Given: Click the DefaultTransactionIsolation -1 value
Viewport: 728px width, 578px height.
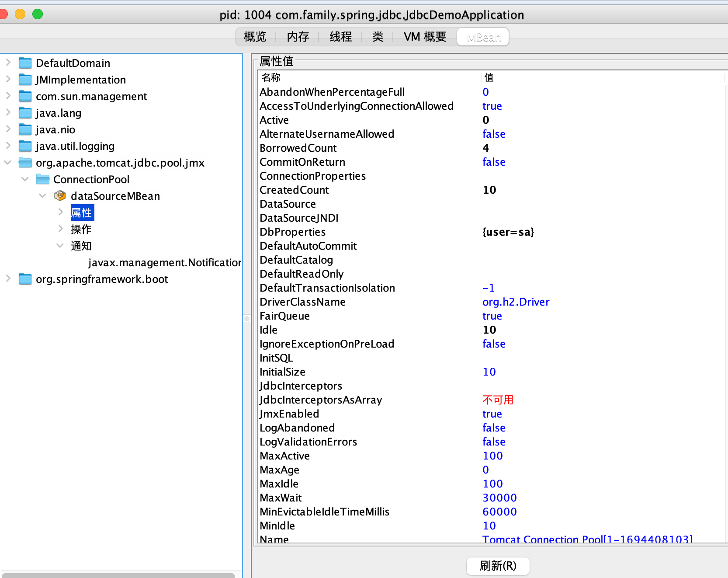Looking at the screenshot, I should coord(489,288).
